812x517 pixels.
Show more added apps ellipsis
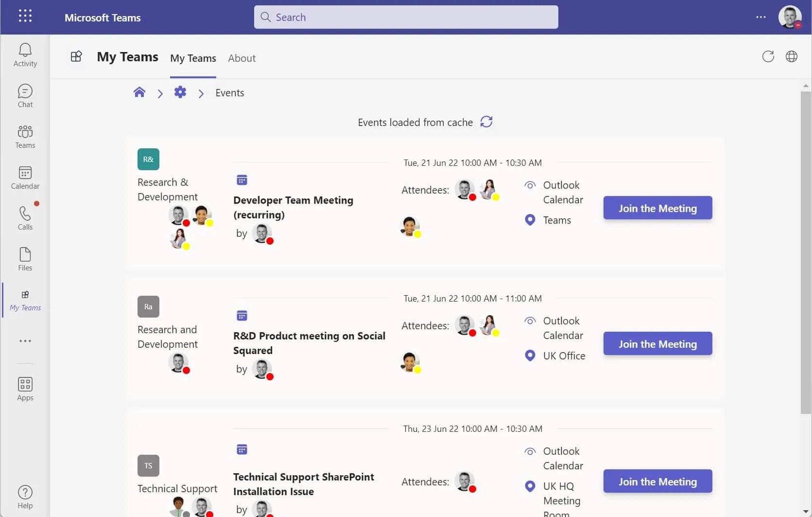point(25,341)
